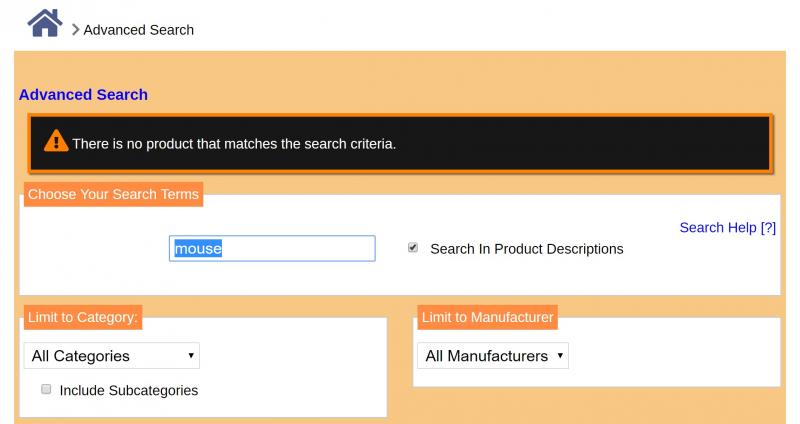Screen dimensions: 800x424
Task: Click the All Manufacturers dropdown arrow
Action: pos(560,356)
